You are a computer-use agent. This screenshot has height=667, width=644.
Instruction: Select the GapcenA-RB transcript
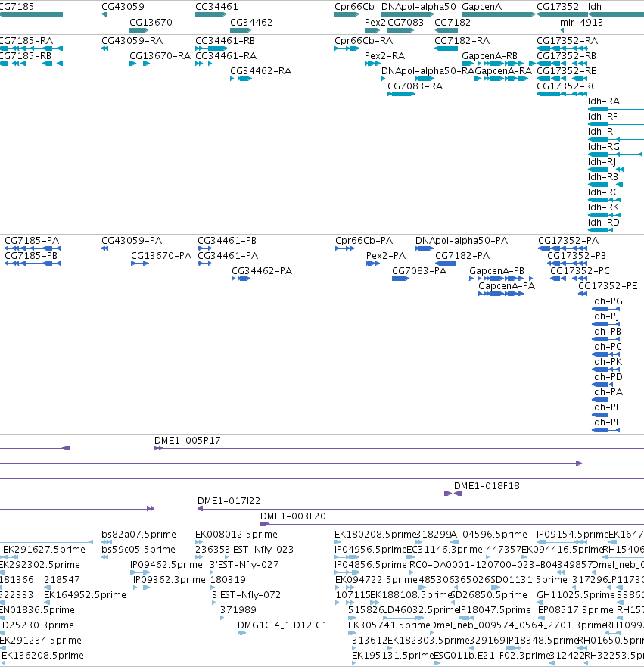498,64
